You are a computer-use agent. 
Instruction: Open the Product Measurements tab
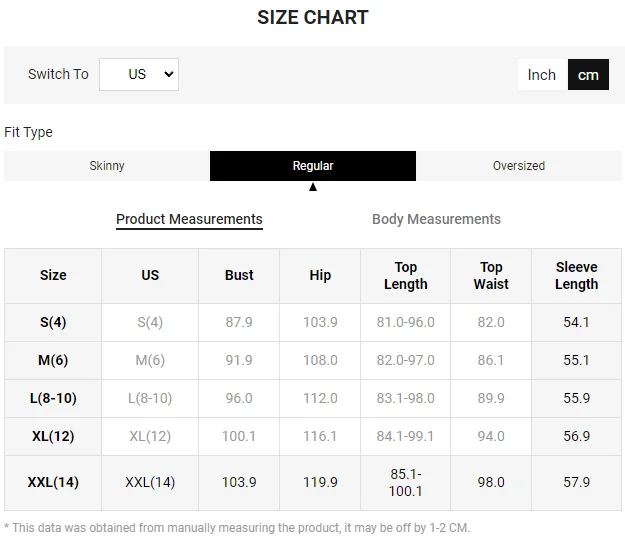coord(189,219)
